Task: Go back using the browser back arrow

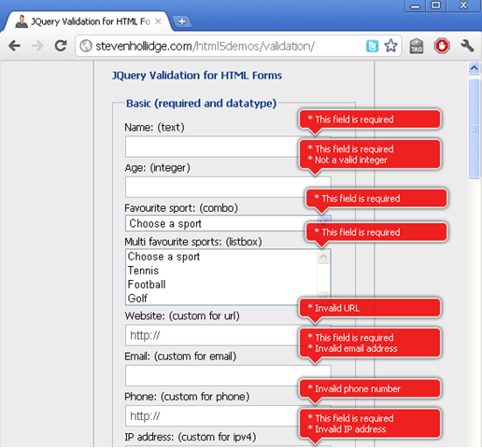Action: (x=14, y=46)
